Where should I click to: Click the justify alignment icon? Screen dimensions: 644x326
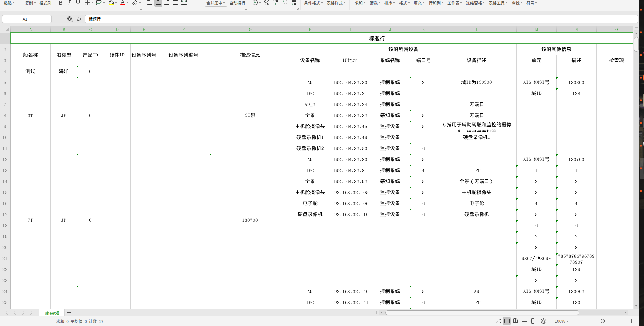click(x=175, y=3)
